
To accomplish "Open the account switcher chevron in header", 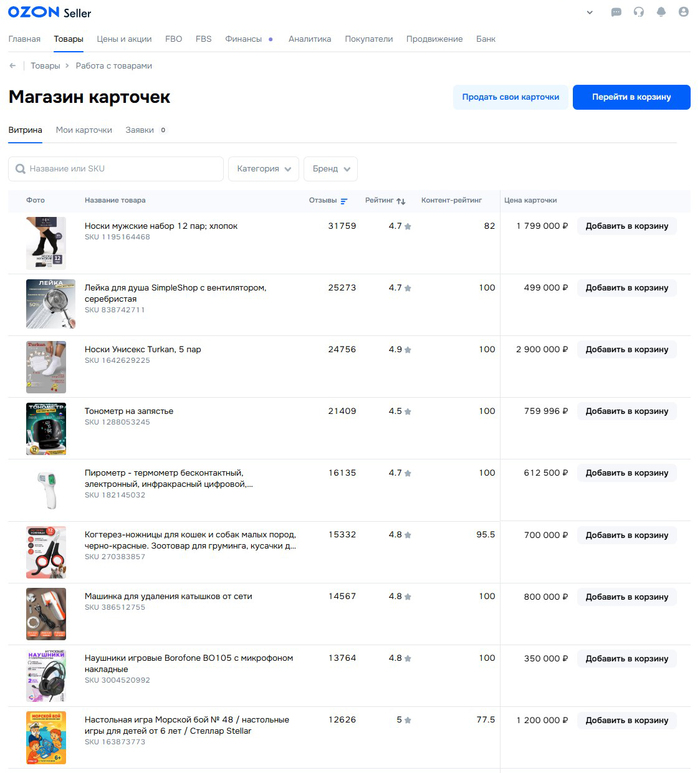I will click(x=589, y=13).
